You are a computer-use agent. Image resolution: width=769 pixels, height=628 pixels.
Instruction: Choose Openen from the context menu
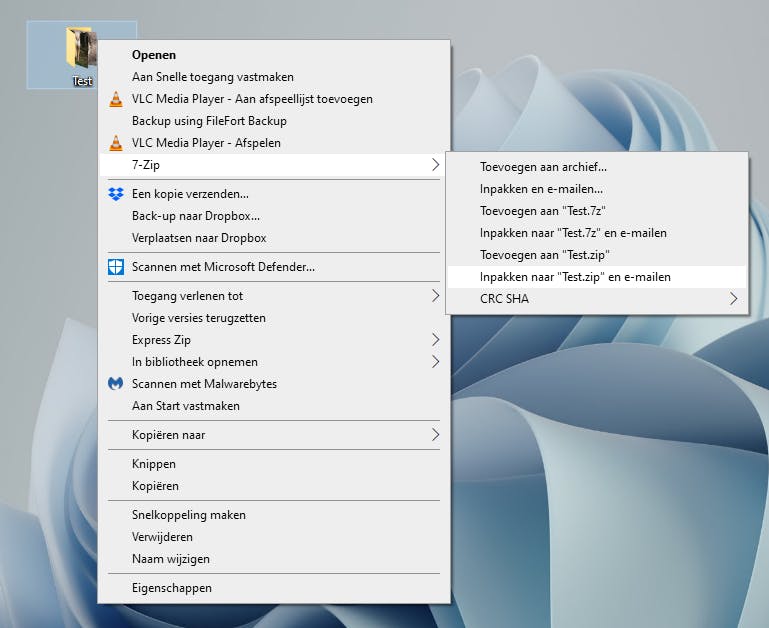(x=274, y=55)
